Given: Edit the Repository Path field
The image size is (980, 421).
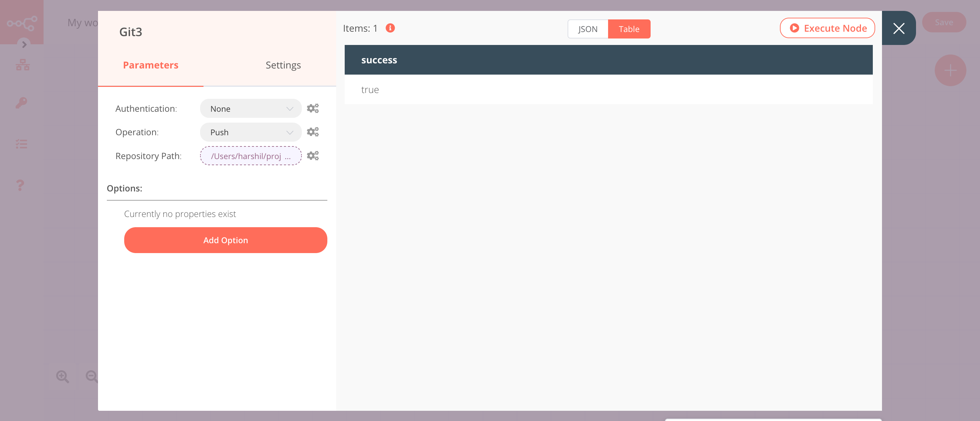Looking at the screenshot, I should [250, 156].
